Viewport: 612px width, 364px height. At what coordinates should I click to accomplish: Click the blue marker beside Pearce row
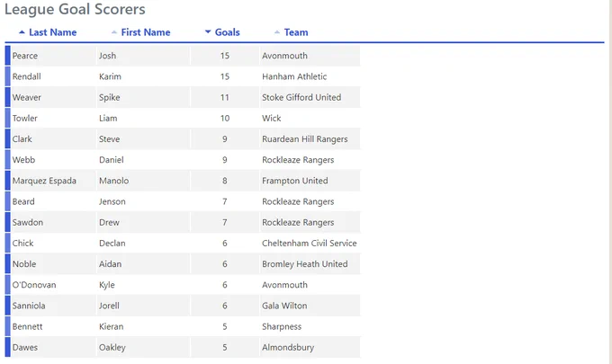(7, 56)
